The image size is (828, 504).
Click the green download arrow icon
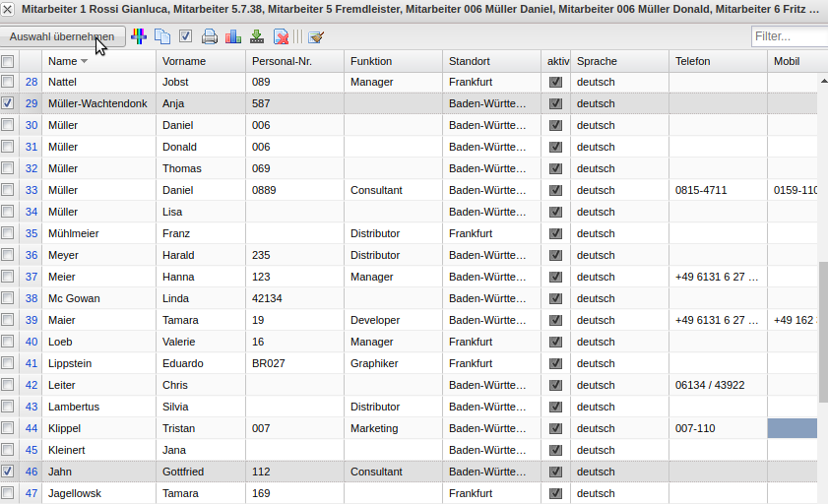tap(257, 37)
